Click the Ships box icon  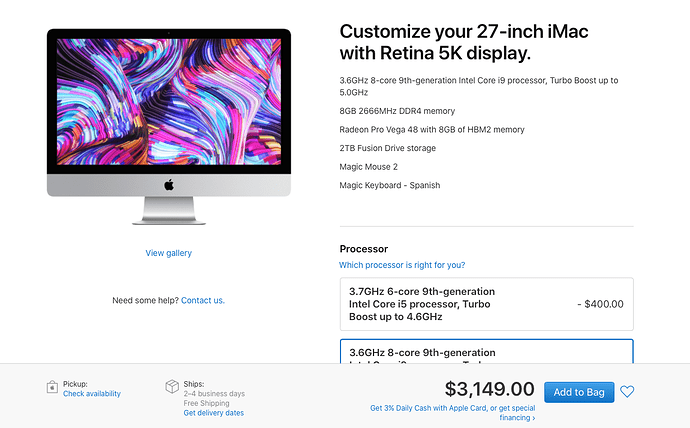[x=172, y=387]
